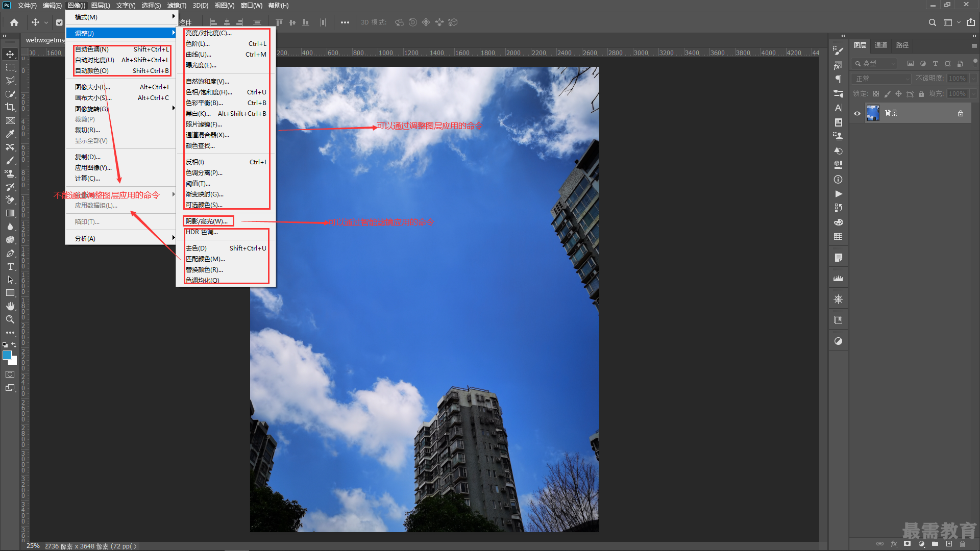
Task: Go to the Home screen icon
Action: pyautogui.click(x=14, y=22)
